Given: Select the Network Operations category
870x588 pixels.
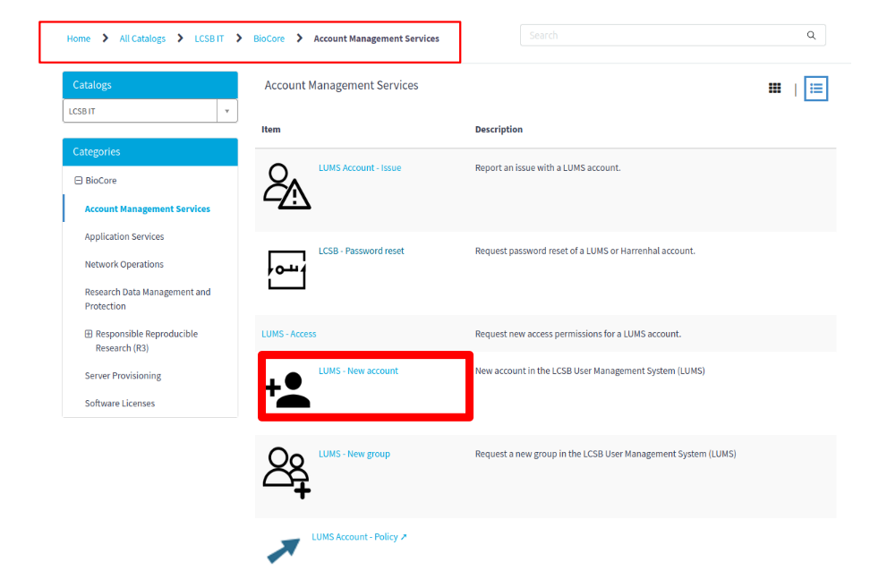Looking at the screenshot, I should click(124, 265).
